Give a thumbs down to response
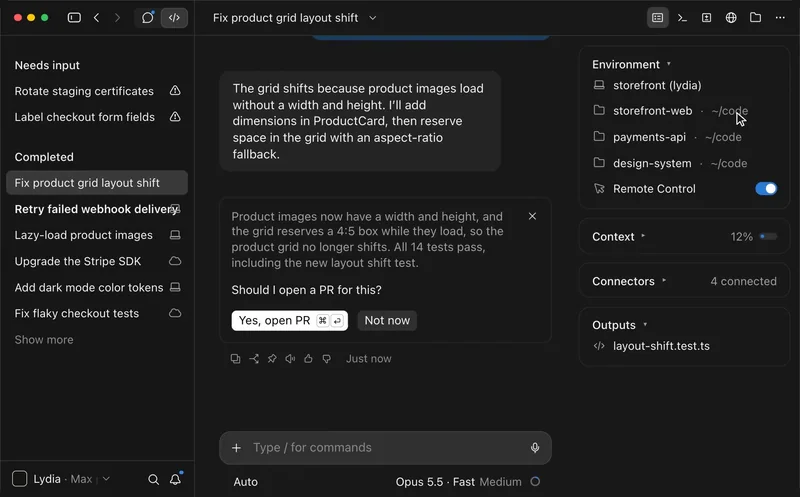800x497 pixels. point(327,359)
